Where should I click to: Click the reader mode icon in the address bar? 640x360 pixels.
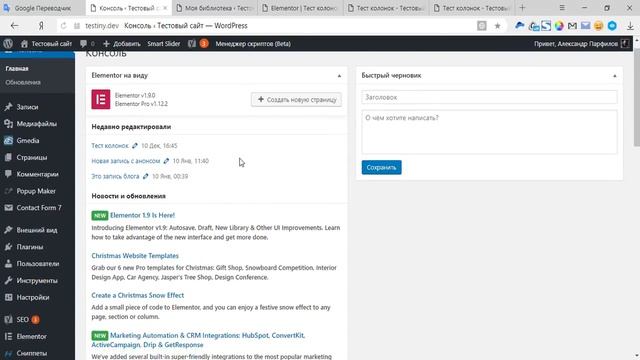click(482, 26)
